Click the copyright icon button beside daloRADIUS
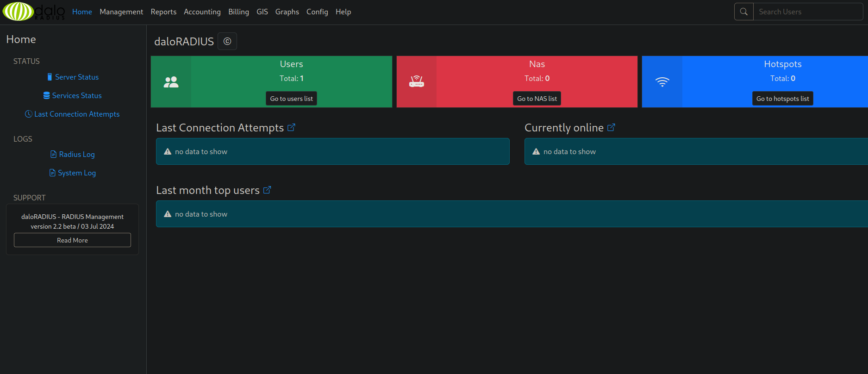Image resolution: width=868 pixels, height=374 pixels. [227, 41]
